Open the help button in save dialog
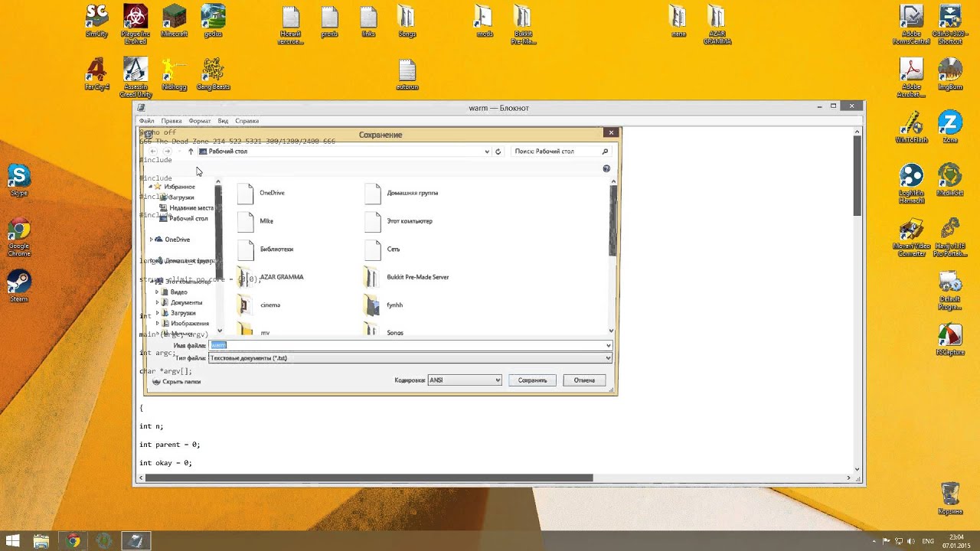The height and width of the screenshot is (551, 980). pyautogui.click(x=606, y=168)
